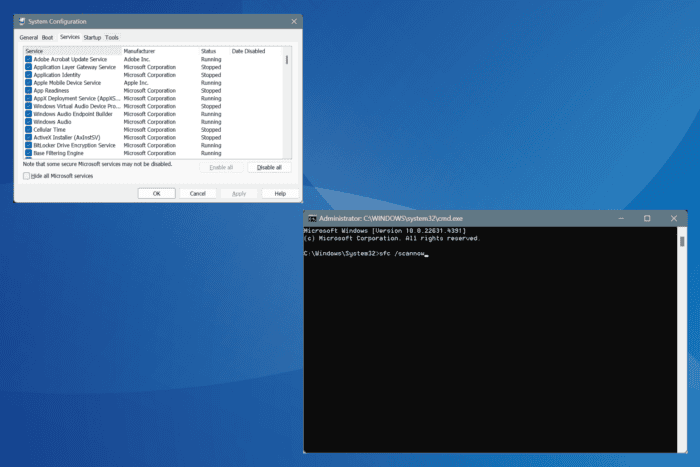Sort by the Service column header
The width and height of the screenshot is (700, 467).
pyautogui.click(x=73, y=51)
